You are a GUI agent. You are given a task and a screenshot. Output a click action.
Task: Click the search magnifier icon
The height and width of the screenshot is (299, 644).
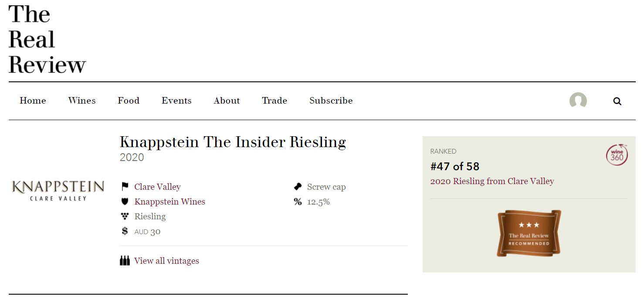coord(617,101)
